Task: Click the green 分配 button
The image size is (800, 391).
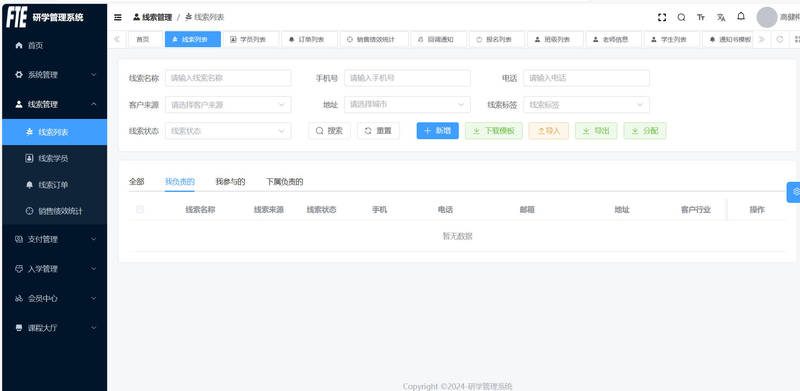Action: pyautogui.click(x=645, y=131)
